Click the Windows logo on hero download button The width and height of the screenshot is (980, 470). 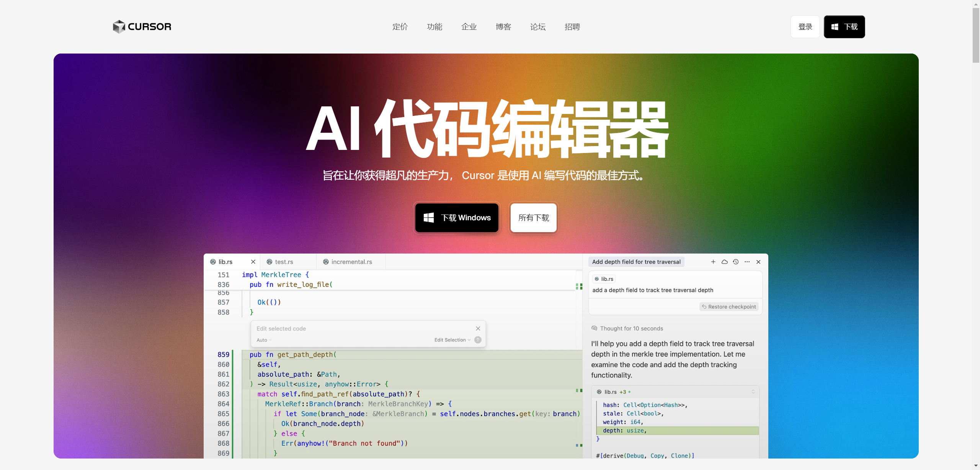click(429, 218)
